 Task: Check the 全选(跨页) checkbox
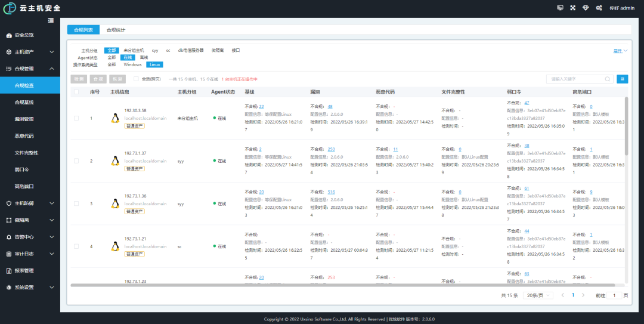click(x=137, y=79)
